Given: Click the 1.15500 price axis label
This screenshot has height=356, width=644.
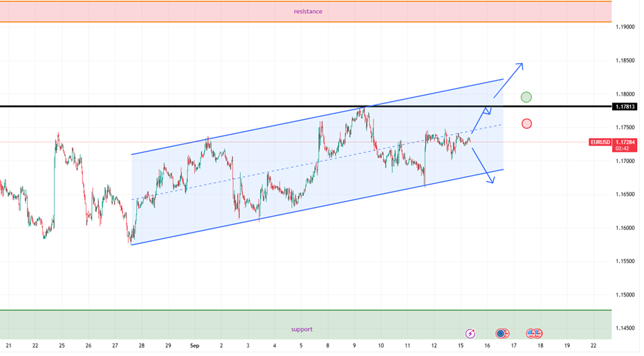Looking at the screenshot, I should point(625,261).
